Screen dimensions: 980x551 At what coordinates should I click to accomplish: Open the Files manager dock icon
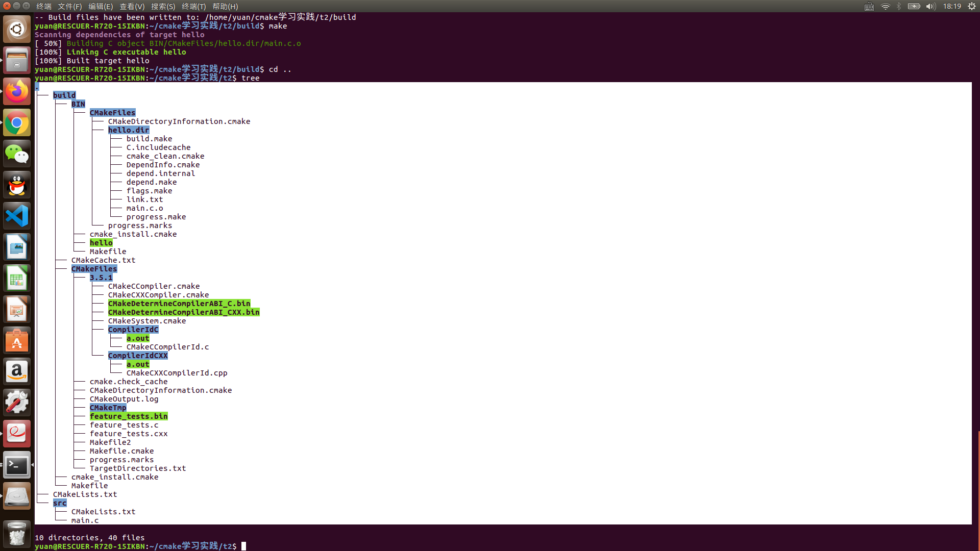click(17, 61)
